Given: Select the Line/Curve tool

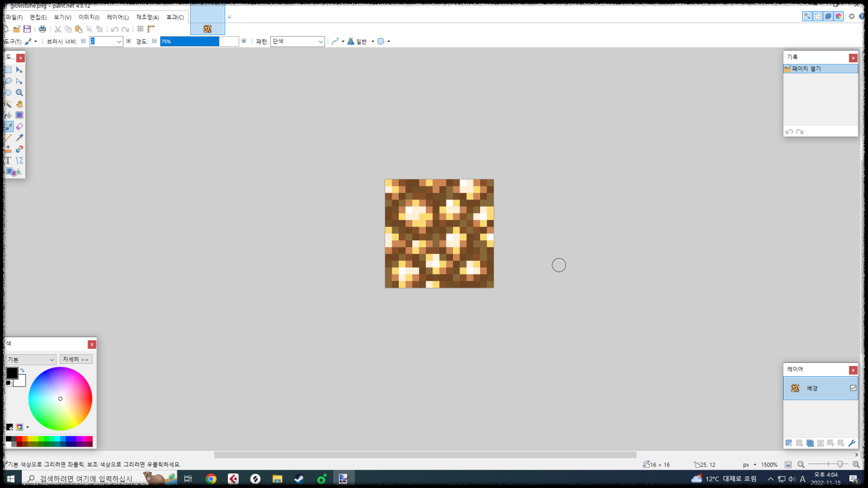Looking at the screenshot, I should click(x=20, y=160).
